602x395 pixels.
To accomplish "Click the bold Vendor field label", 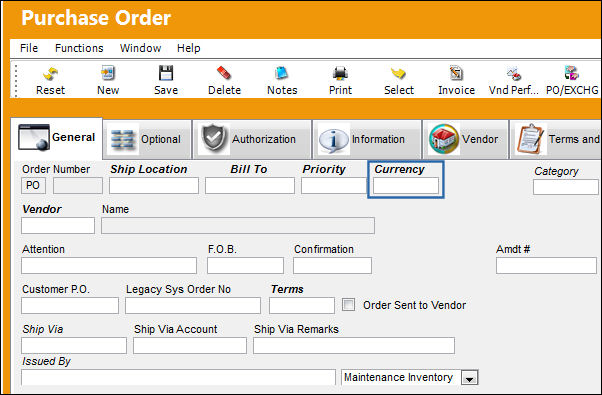I will click(x=41, y=209).
